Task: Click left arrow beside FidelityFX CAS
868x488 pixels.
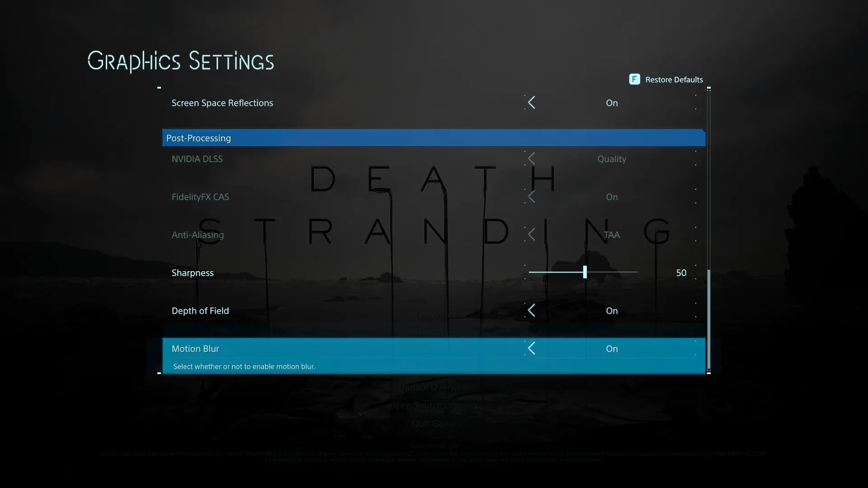Action: click(x=532, y=197)
